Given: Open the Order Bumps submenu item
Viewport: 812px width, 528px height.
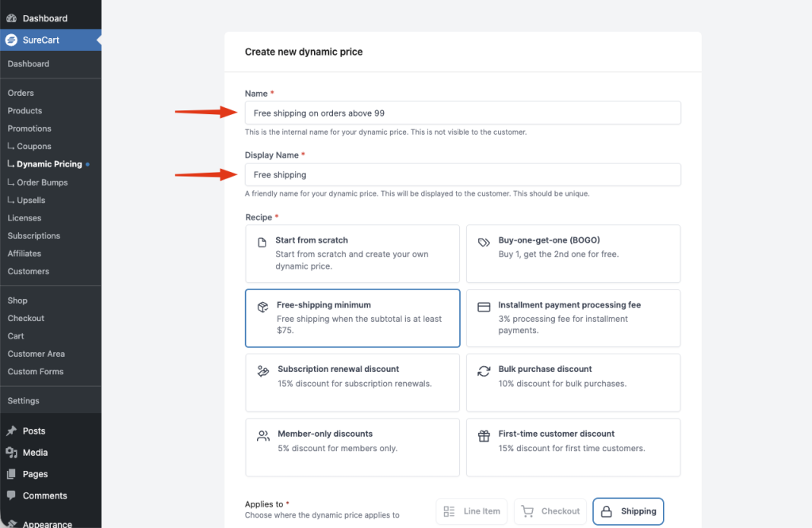Looking at the screenshot, I should (42, 182).
